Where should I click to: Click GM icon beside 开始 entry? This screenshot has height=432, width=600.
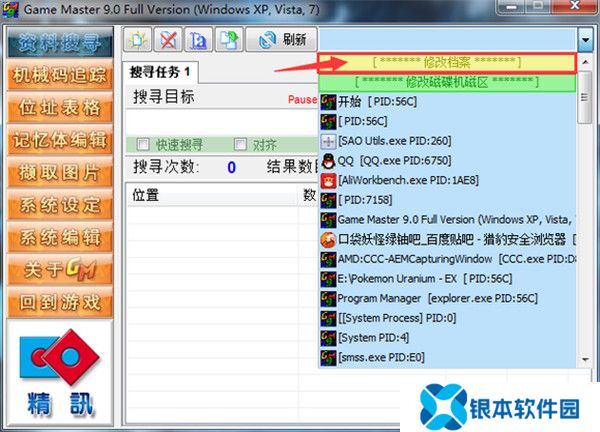[328, 102]
